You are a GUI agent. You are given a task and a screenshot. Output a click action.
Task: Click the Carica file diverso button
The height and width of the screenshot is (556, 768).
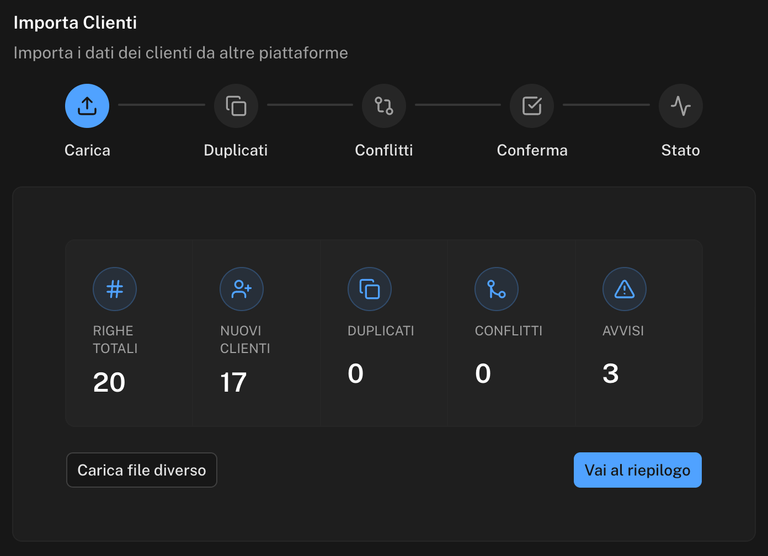click(x=142, y=470)
